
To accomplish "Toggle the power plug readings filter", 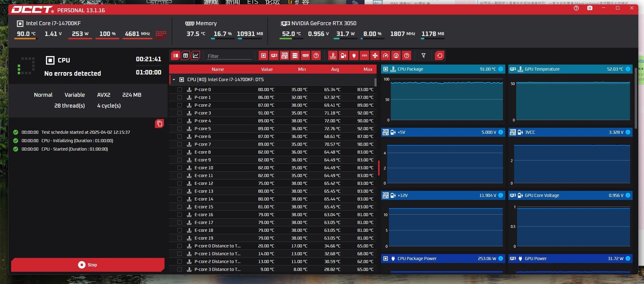I will coord(354,56).
